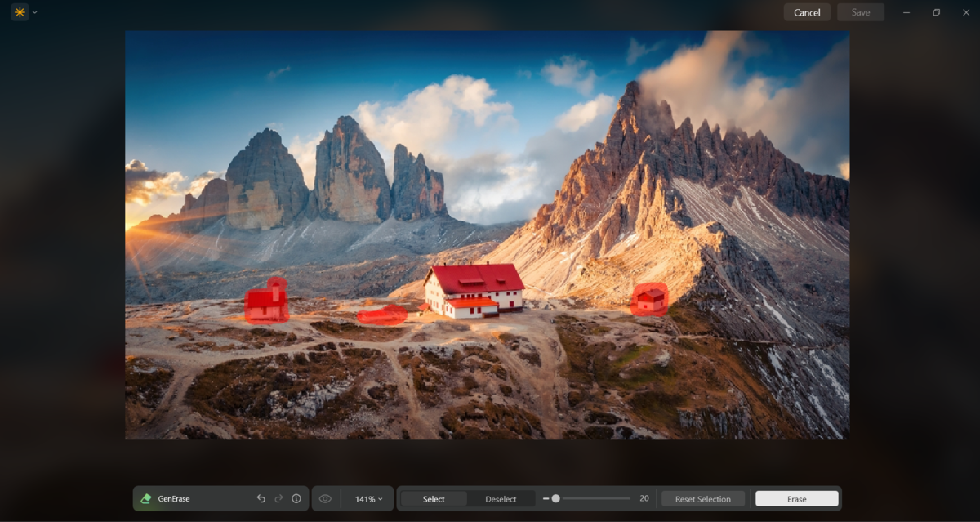Switch to Deselect brush mode
Viewport: 980px width, 522px height.
point(501,498)
